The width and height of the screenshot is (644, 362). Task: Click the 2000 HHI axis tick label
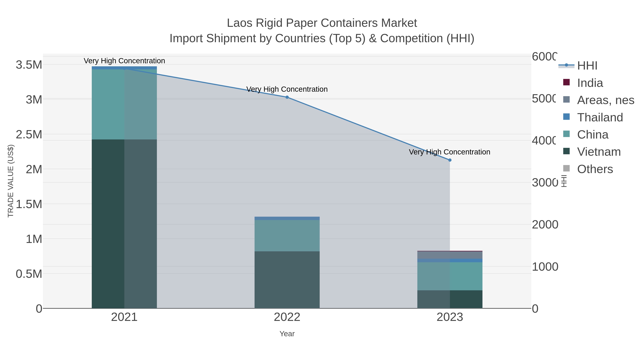545,225
